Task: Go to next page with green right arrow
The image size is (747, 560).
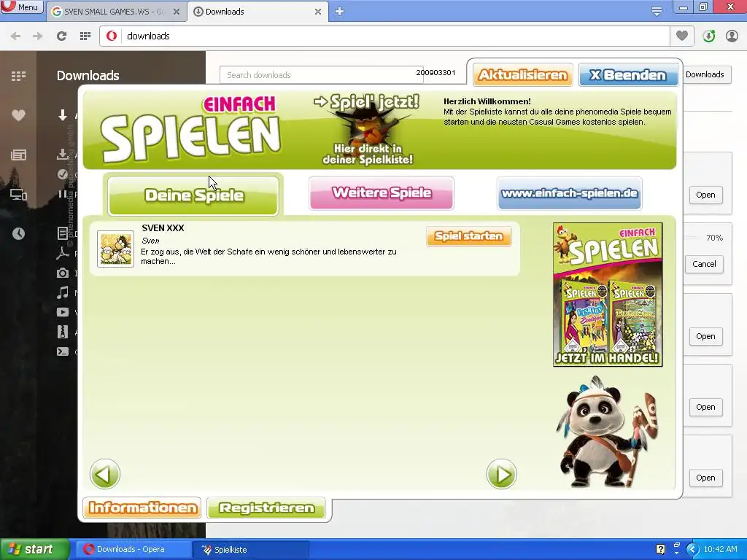Action: (x=501, y=474)
